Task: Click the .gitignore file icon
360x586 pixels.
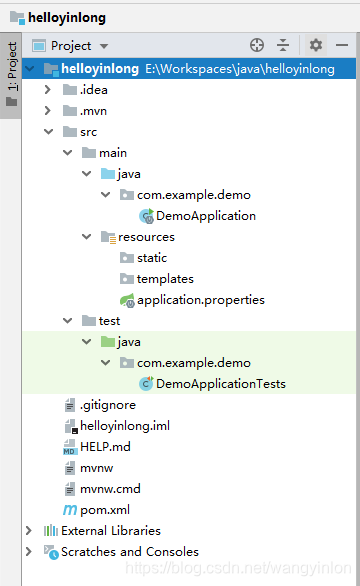Action: [x=70, y=405]
